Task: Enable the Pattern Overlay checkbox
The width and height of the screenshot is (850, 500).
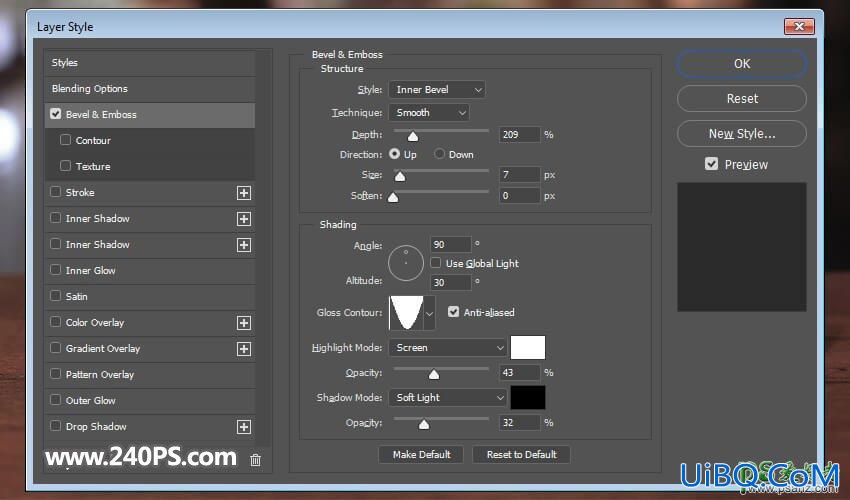Action: tap(55, 374)
